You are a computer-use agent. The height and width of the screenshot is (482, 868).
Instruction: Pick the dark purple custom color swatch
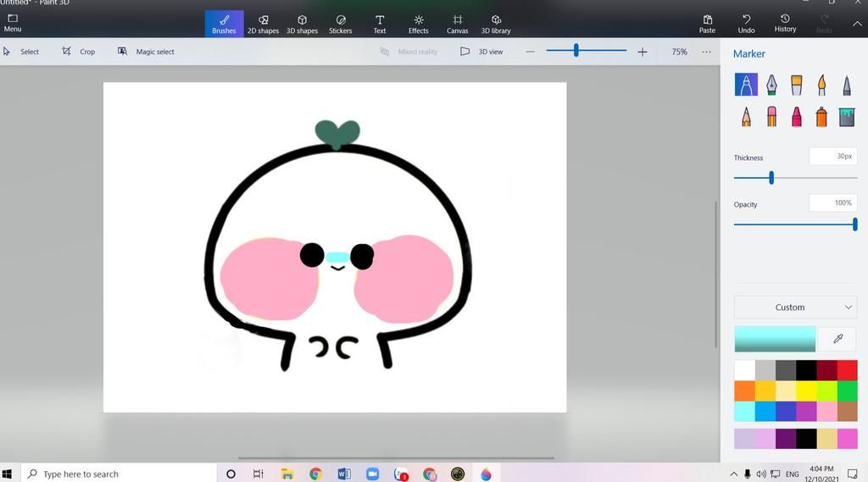click(x=786, y=438)
